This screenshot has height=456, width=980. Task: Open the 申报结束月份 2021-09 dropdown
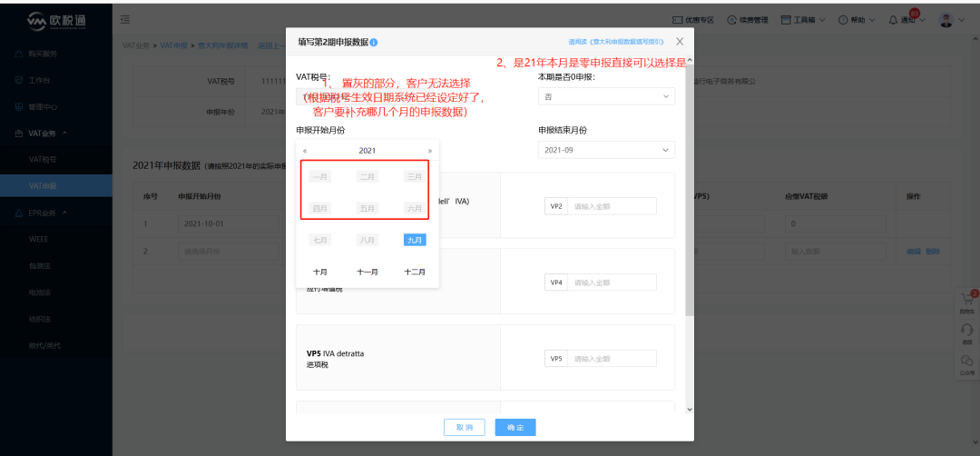[606, 150]
